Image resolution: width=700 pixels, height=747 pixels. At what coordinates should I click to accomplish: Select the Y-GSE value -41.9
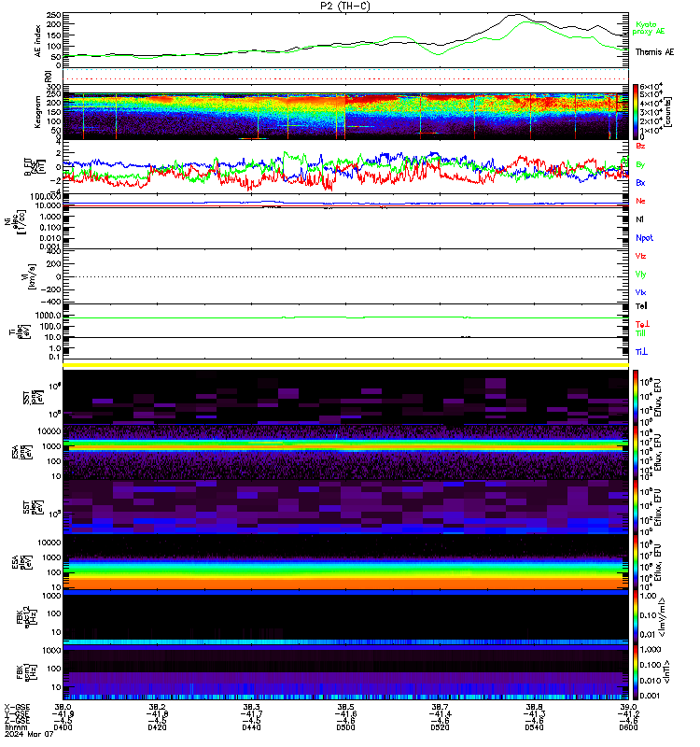point(63,714)
